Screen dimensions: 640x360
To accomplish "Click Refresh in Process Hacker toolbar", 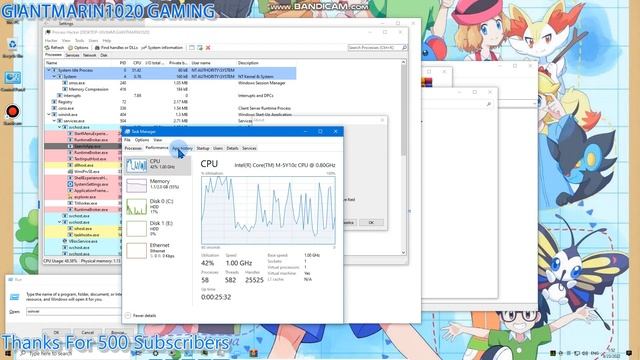I will 54,48.
